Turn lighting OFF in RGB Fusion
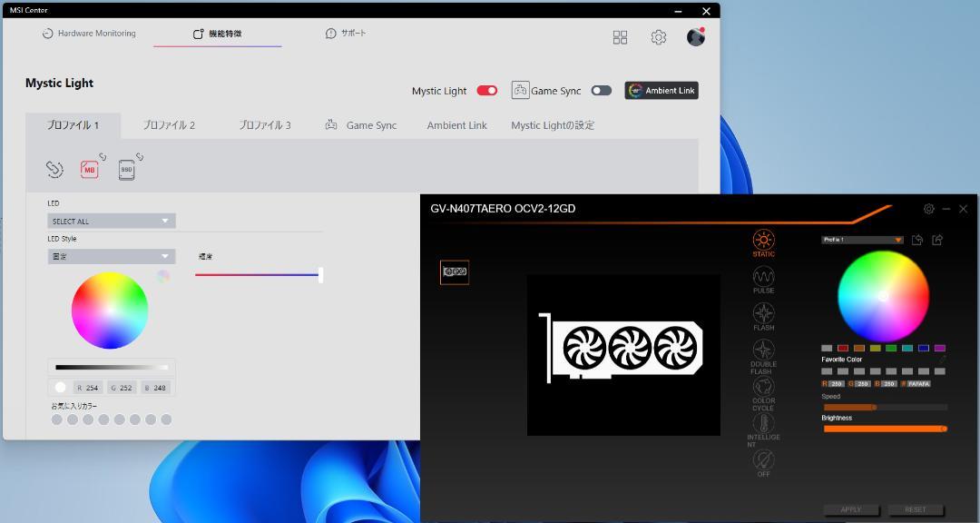Viewport: 980px width, 523px height. pyautogui.click(x=763, y=459)
